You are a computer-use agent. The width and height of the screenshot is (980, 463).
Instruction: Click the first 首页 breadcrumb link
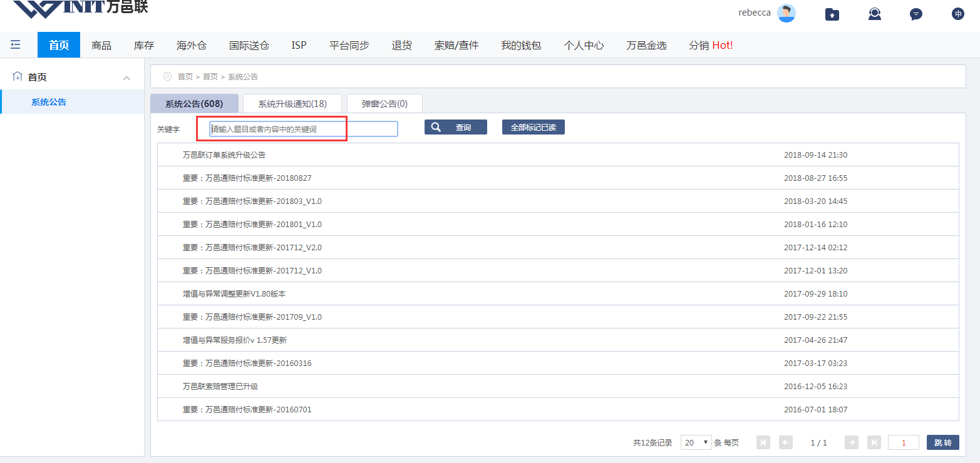185,76
